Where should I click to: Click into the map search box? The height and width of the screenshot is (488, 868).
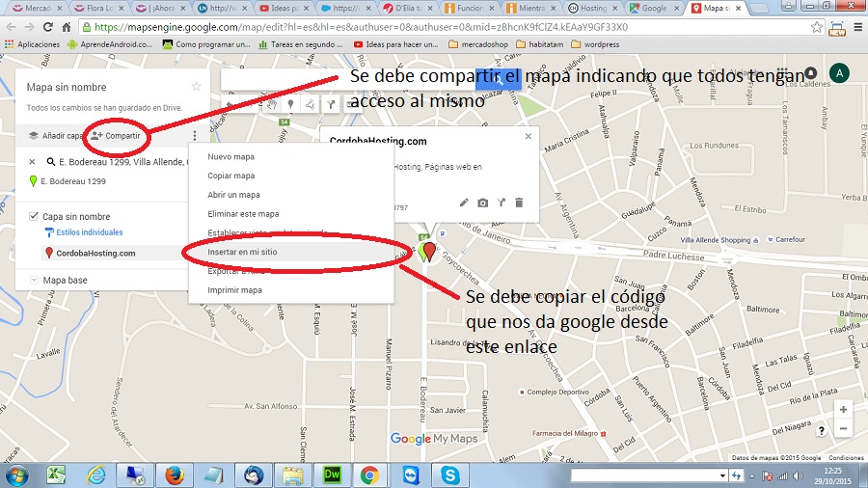347,79
